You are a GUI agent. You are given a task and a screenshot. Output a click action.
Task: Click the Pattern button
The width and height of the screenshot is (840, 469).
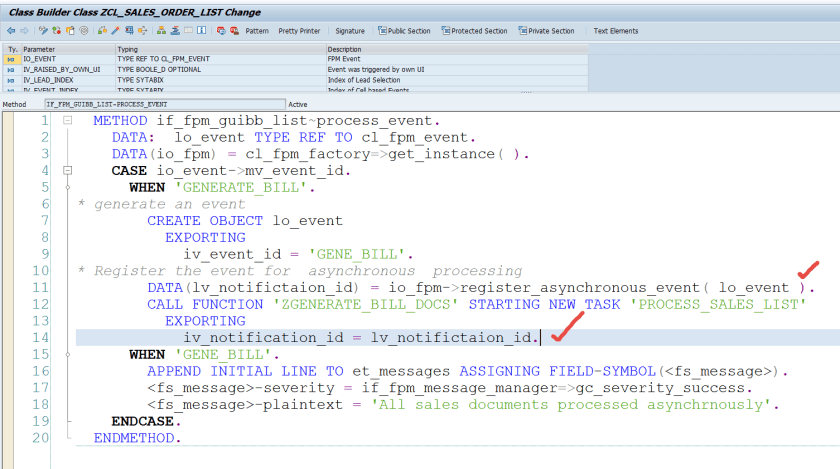coord(257,31)
